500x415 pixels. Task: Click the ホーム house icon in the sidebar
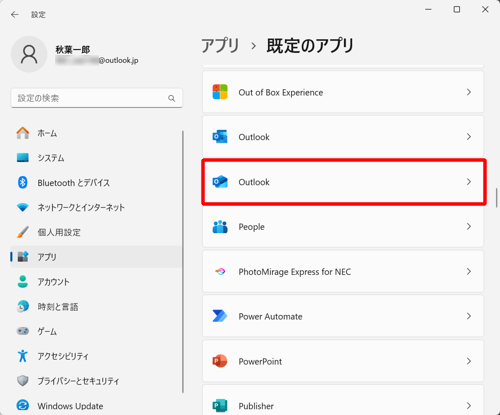[x=23, y=133]
